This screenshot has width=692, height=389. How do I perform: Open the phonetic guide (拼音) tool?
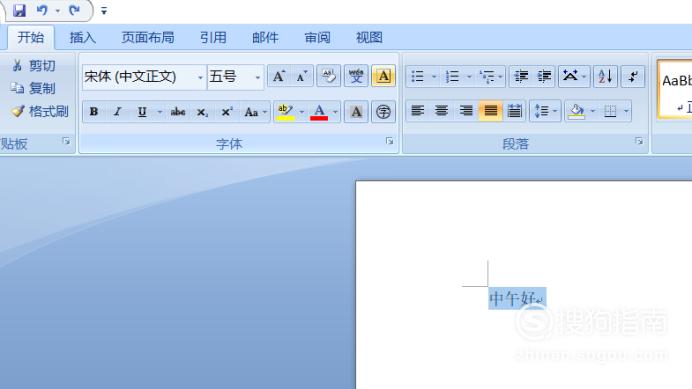coord(356,76)
